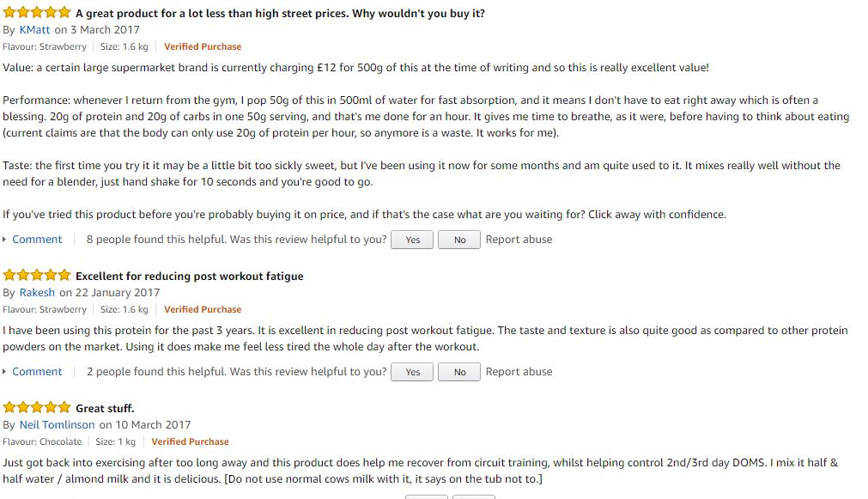Report abuse on Rakesh's review

tap(519, 372)
